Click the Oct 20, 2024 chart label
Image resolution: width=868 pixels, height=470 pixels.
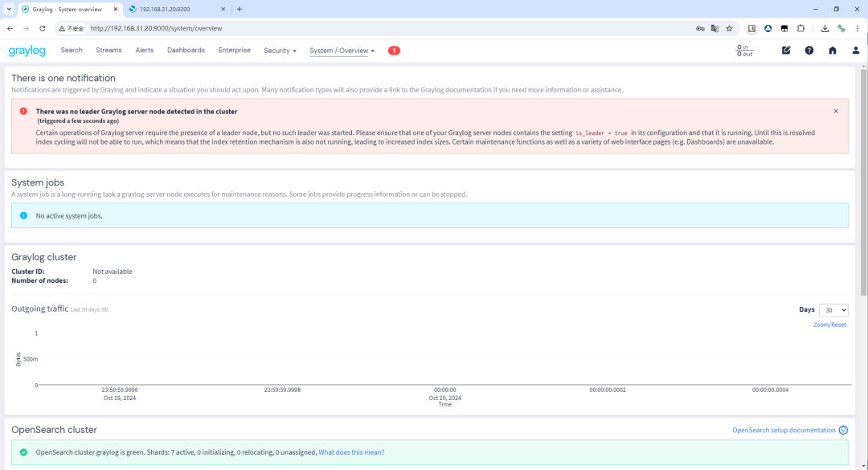click(444, 398)
